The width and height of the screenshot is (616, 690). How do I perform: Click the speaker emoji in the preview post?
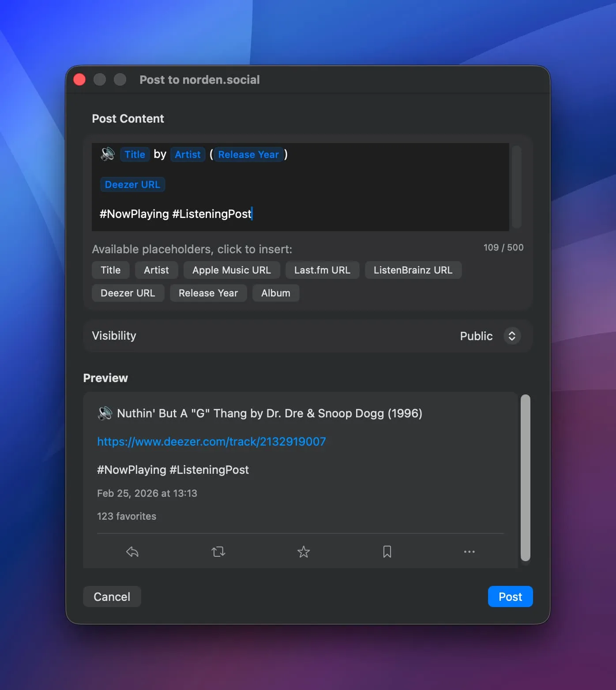pos(105,413)
